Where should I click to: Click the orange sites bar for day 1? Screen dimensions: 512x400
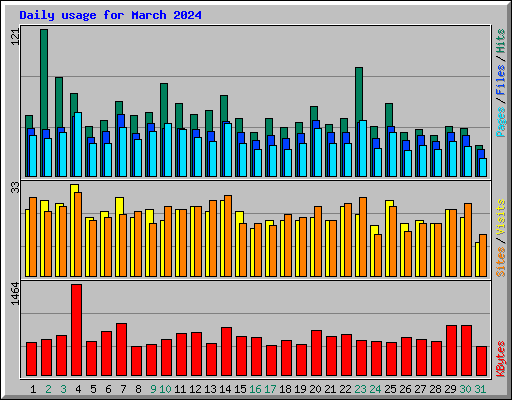[x=33, y=237]
